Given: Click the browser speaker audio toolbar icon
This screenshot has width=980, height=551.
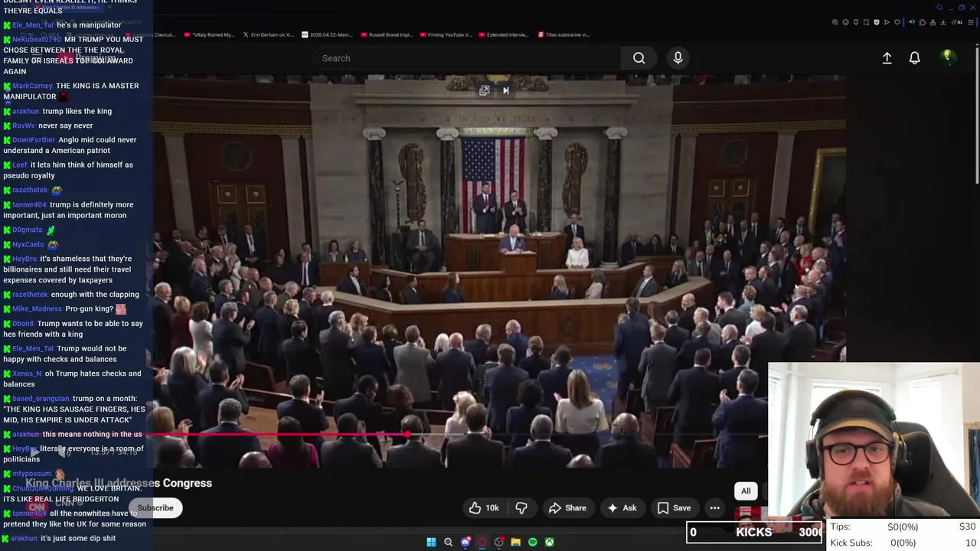Looking at the screenshot, I should coord(912,22).
